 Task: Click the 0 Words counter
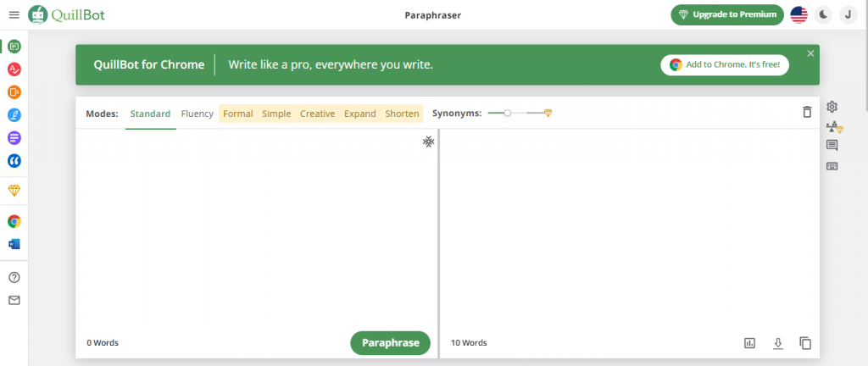coord(103,343)
